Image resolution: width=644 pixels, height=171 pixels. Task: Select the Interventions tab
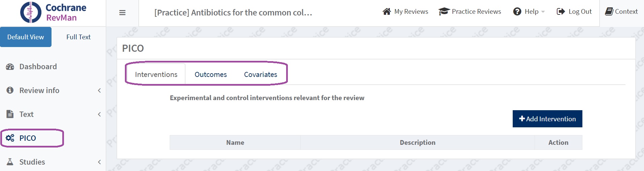click(156, 75)
